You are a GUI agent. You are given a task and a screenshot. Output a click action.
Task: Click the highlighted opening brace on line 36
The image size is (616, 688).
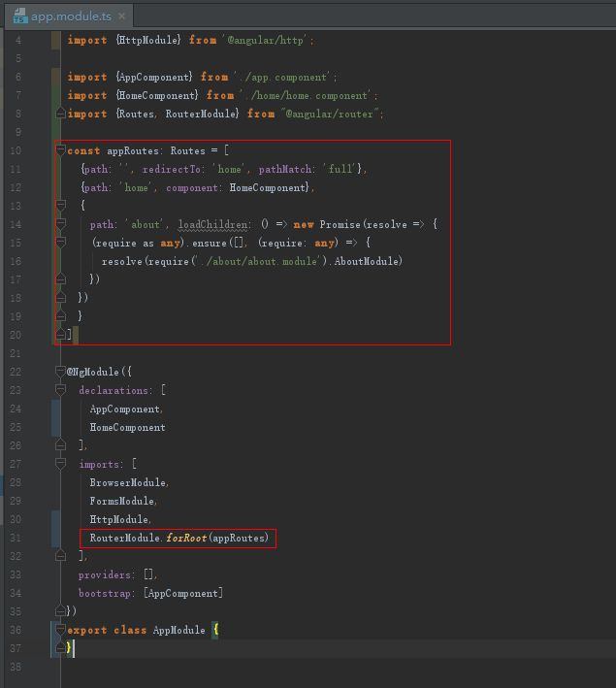pos(215,630)
